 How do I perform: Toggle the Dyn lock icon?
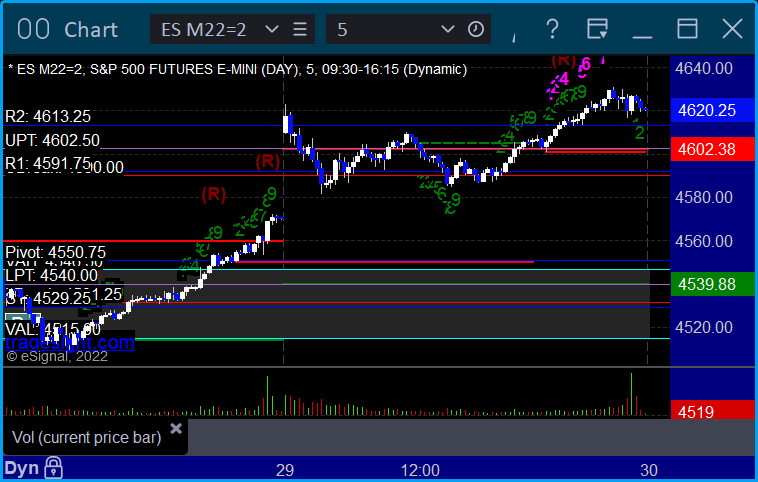(x=53, y=468)
